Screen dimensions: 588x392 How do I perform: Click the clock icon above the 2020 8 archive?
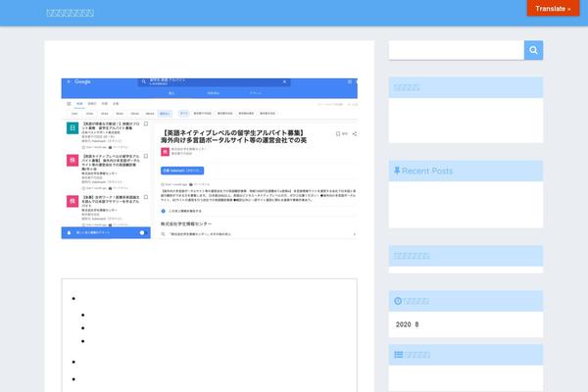click(x=398, y=301)
